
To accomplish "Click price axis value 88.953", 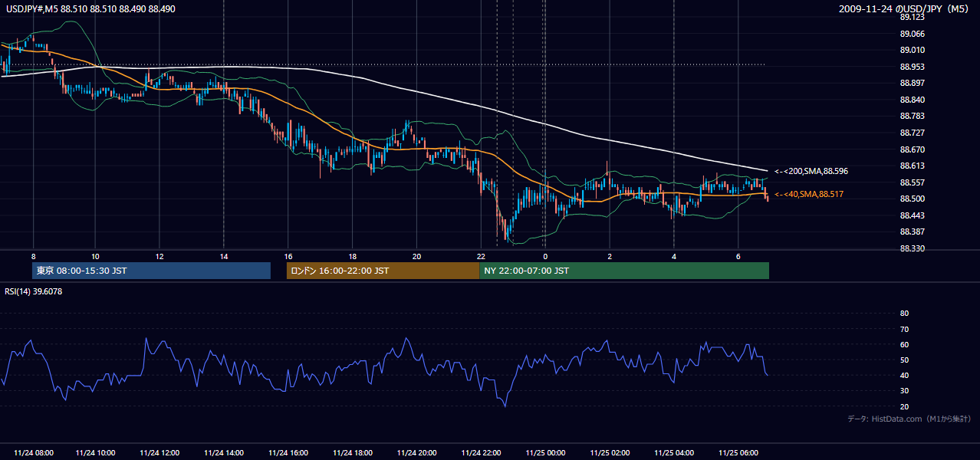I will coord(912,67).
